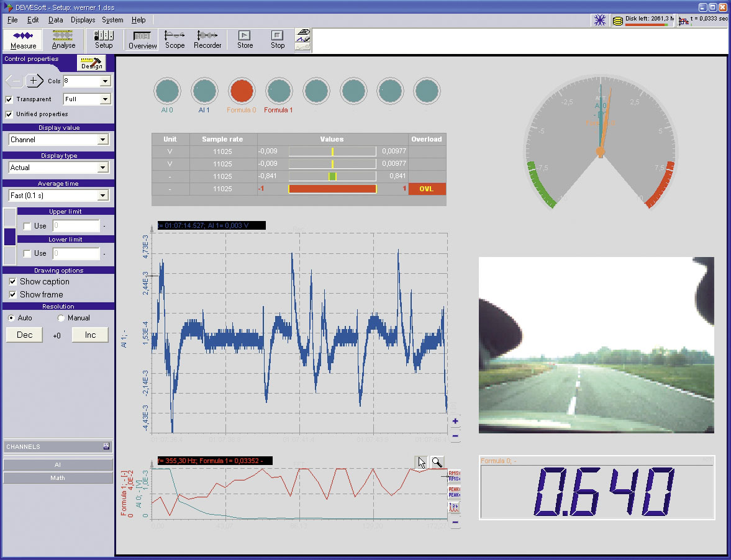The width and height of the screenshot is (731, 560).
Task: Click the Store recording button
Action: 245,40
